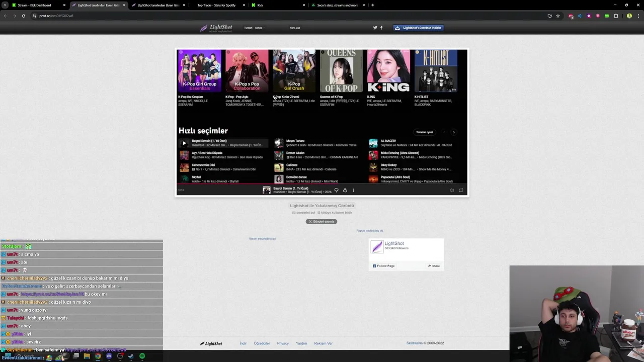644x362 pixels.
Task: Open the Chrome three-dot menu
Action: [638, 16]
